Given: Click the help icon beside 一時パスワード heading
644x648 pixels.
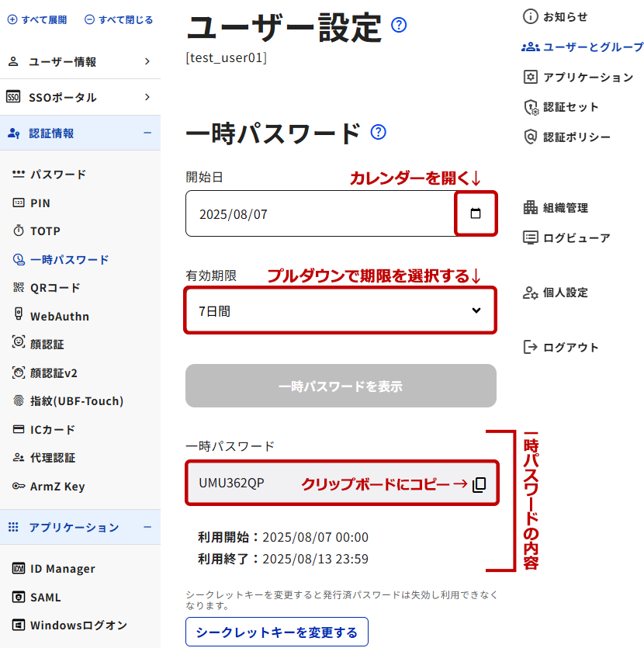Looking at the screenshot, I should tap(378, 132).
